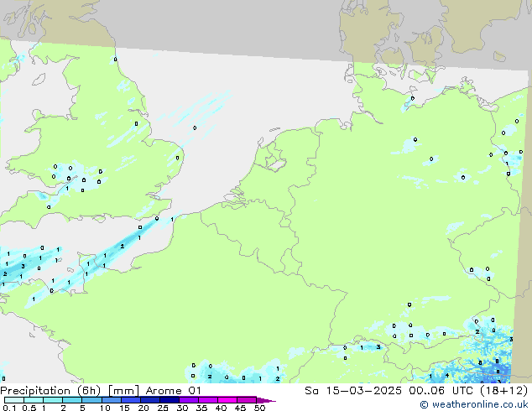Select the 5–10 mm blue legend swatch

tap(91, 400)
